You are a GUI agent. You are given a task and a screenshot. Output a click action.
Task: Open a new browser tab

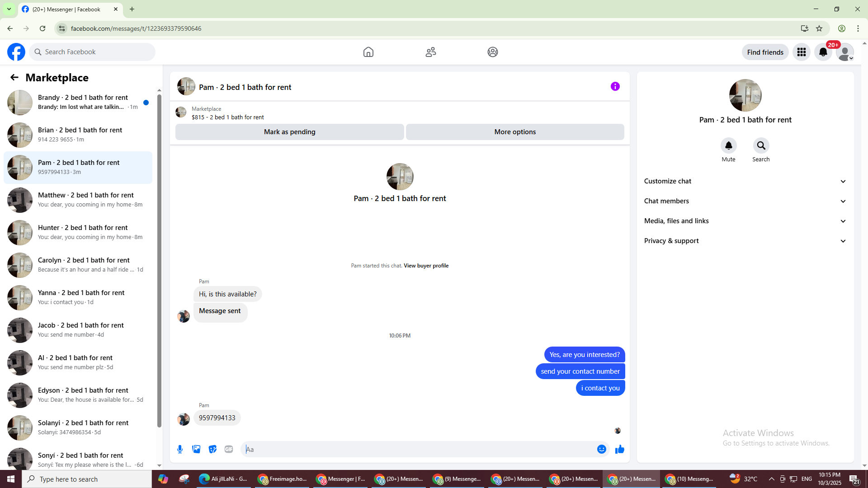point(132,9)
